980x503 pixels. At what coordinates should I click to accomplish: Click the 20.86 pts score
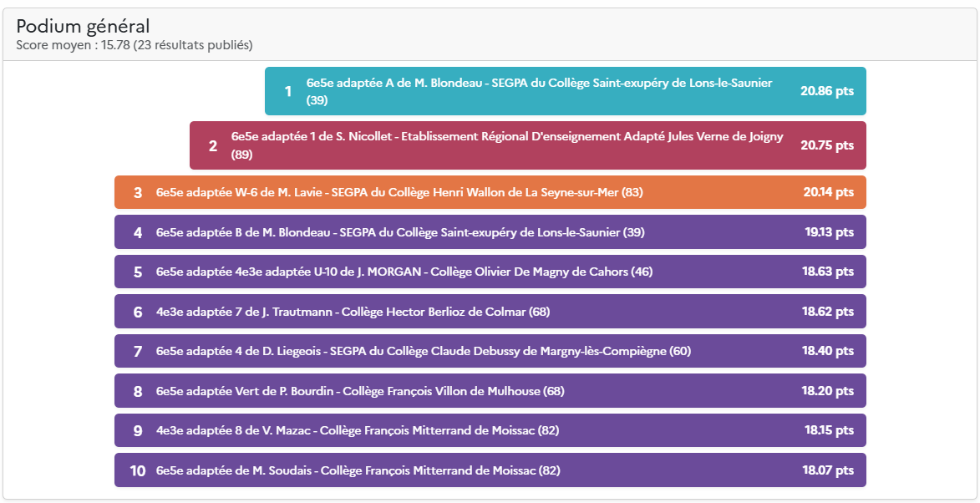[x=827, y=91]
